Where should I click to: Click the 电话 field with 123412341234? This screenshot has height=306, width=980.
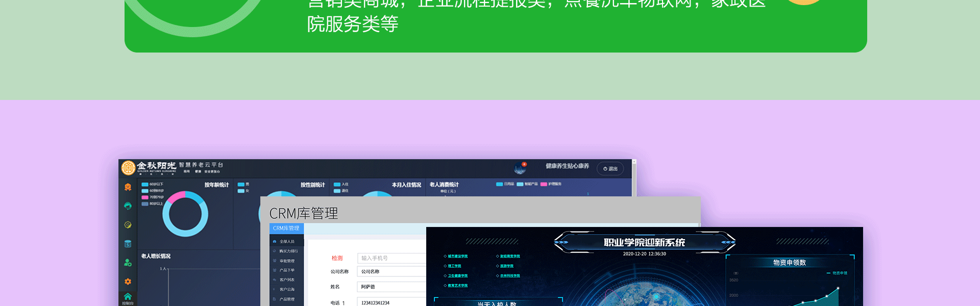click(x=392, y=302)
